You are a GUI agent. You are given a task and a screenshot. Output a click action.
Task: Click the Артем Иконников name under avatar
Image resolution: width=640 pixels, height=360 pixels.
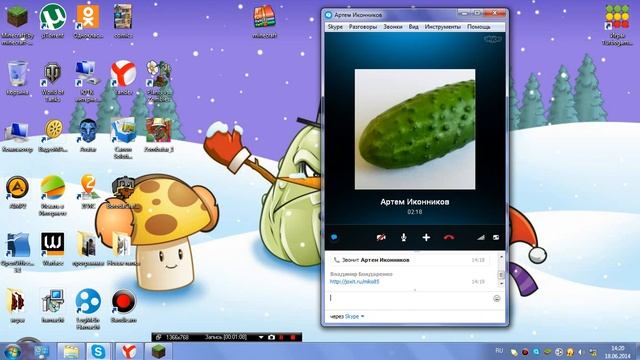click(415, 202)
